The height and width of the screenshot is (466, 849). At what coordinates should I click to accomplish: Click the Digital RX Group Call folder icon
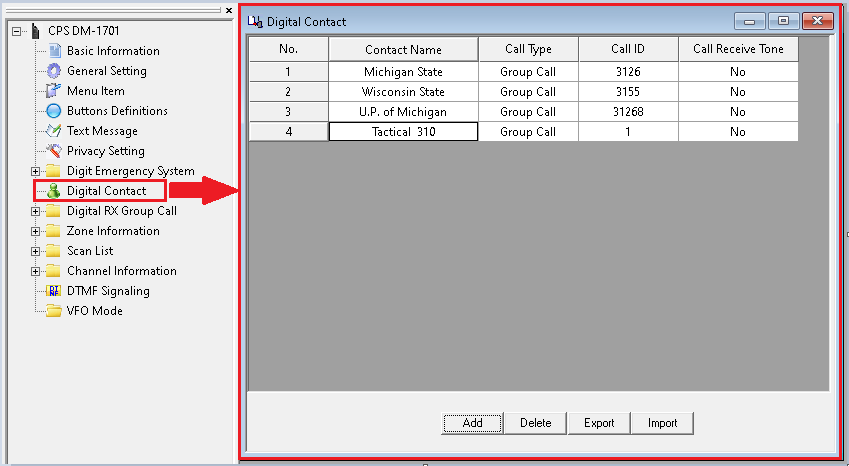coord(53,211)
